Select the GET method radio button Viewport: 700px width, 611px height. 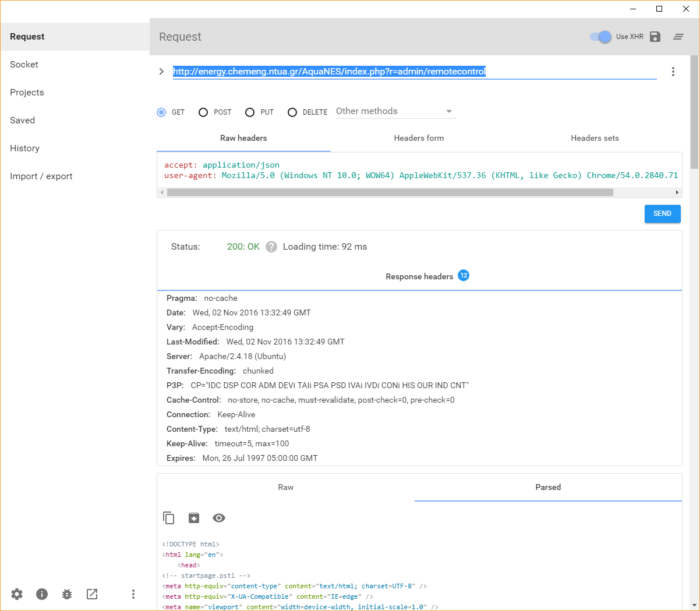161,112
